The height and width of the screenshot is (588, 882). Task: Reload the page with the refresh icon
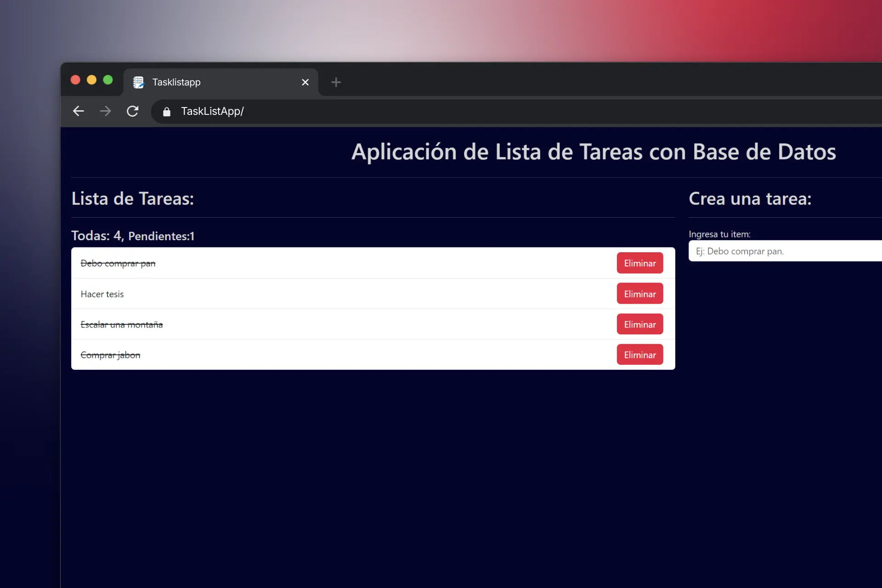[132, 111]
